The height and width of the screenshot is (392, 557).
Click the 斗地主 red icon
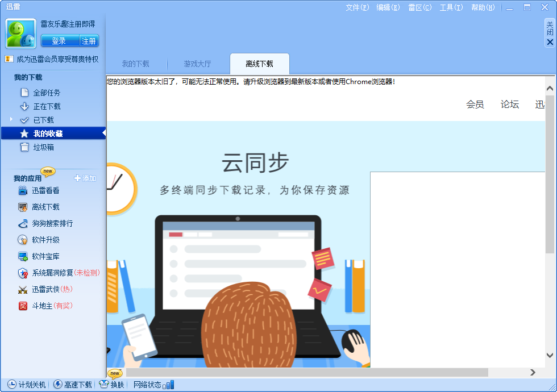23,306
